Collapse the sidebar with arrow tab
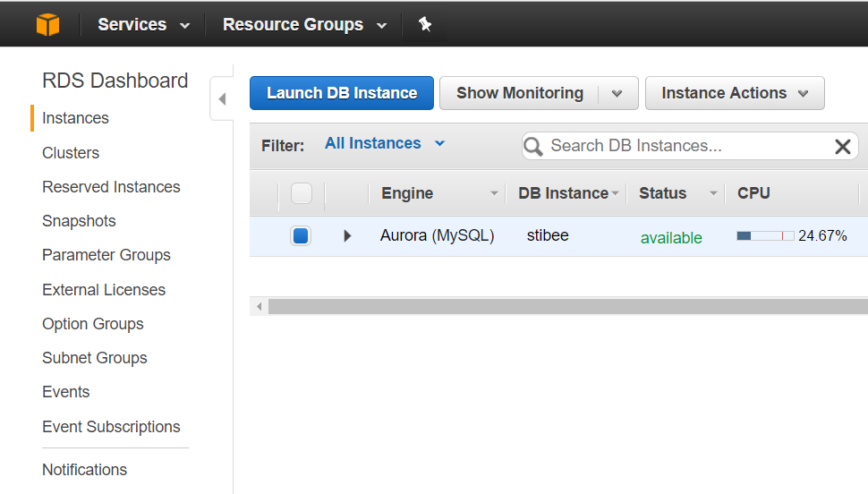 pos(222,99)
